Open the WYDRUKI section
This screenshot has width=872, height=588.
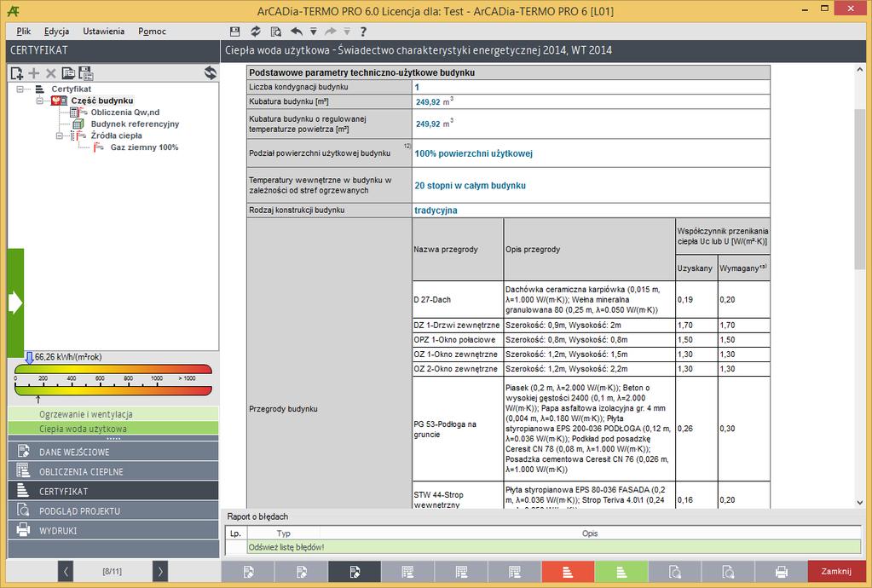pyautogui.click(x=113, y=530)
